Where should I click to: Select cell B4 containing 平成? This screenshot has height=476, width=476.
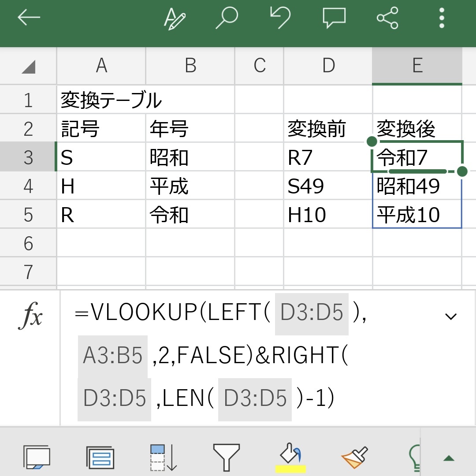pyautogui.click(x=190, y=186)
